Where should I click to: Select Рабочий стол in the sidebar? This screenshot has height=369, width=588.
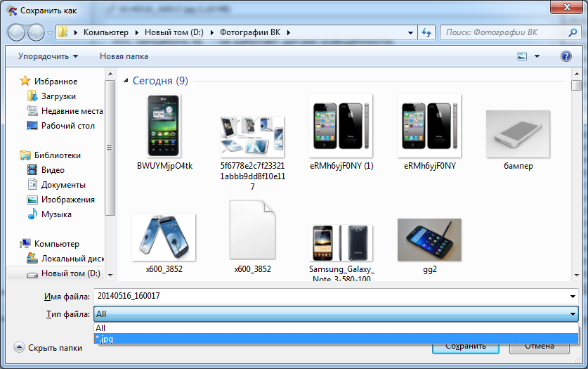(67, 126)
